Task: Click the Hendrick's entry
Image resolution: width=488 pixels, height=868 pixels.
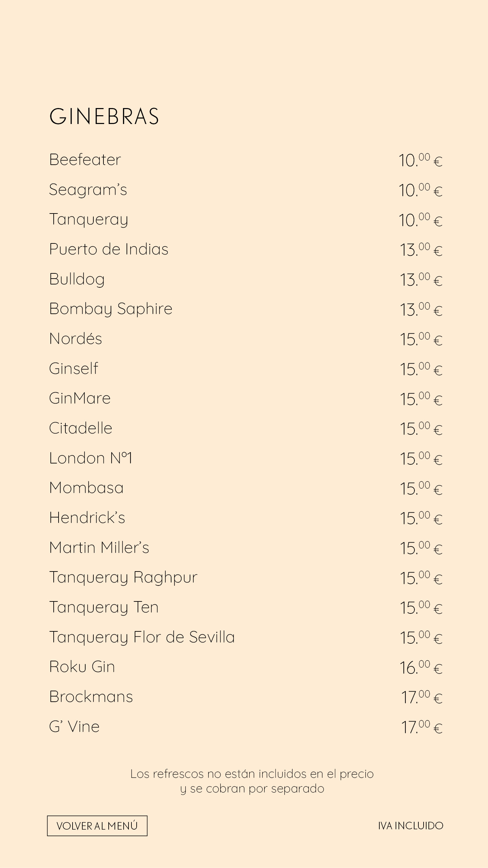Action: 87,517
